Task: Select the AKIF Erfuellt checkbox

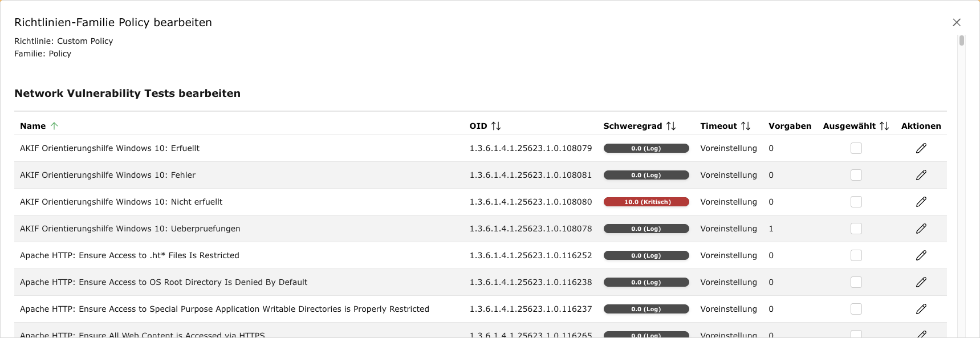Action: (x=856, y=148)
